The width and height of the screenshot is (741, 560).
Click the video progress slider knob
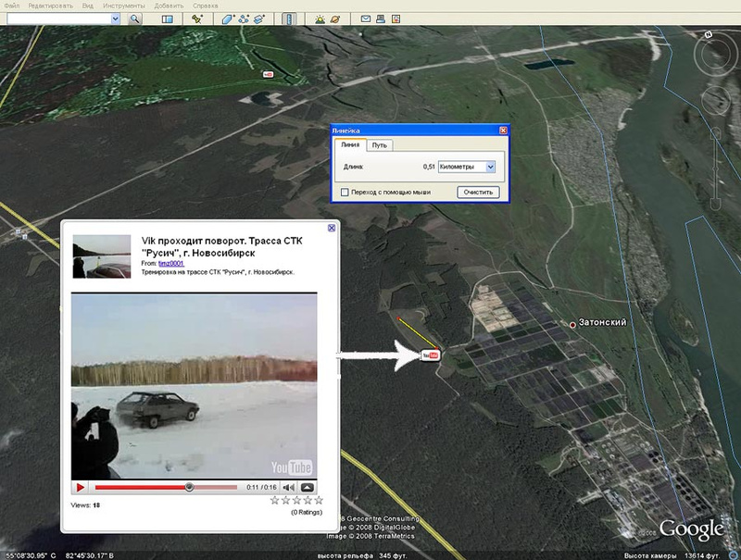point(189,487)
